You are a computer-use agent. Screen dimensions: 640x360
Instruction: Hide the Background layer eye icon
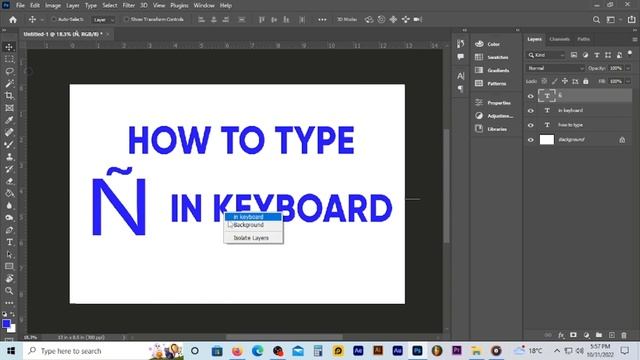531,140
